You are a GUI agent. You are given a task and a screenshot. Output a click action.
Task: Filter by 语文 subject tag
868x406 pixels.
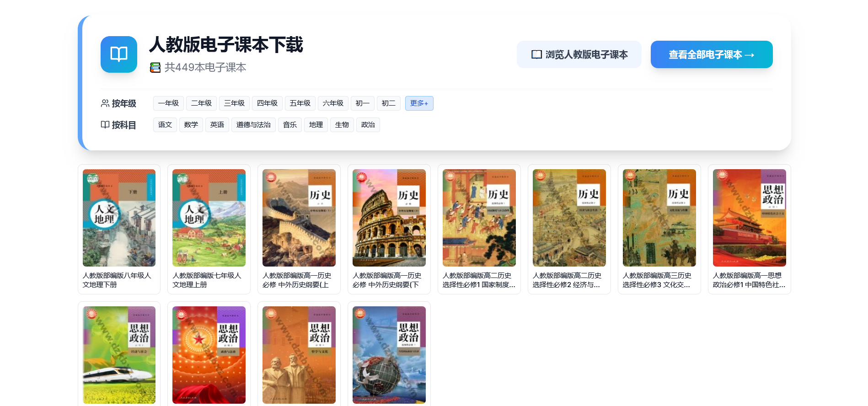pyautogui.click(x=165, y=125)
